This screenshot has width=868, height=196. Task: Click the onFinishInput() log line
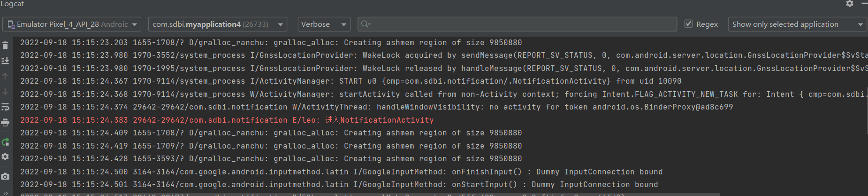[x=341, y=172]
